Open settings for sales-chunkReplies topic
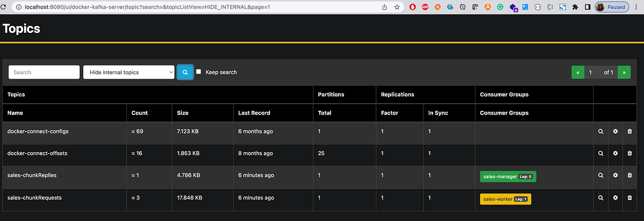Screen dimensions: 644x221 [616, 175]
